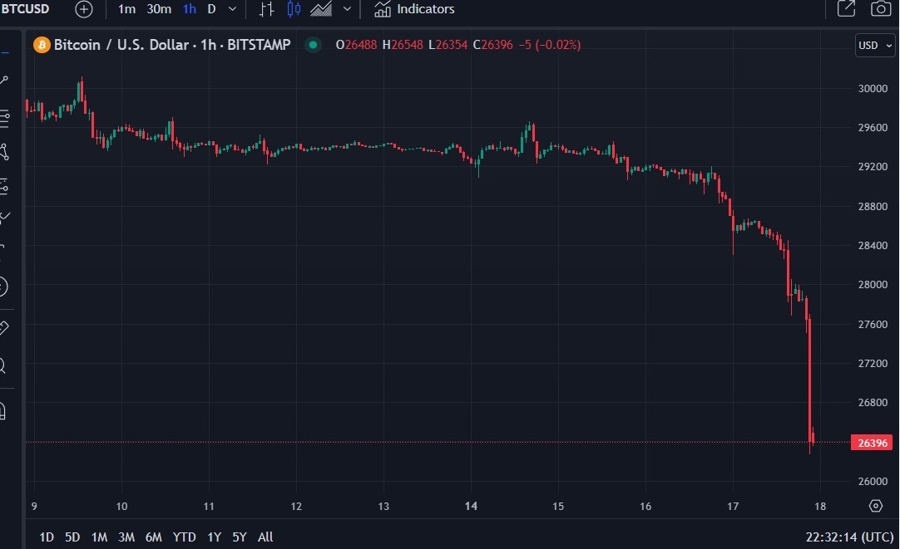Select the candlestick chart style icon
This screenshot has width=900, height=549.
tap(294, 9)
